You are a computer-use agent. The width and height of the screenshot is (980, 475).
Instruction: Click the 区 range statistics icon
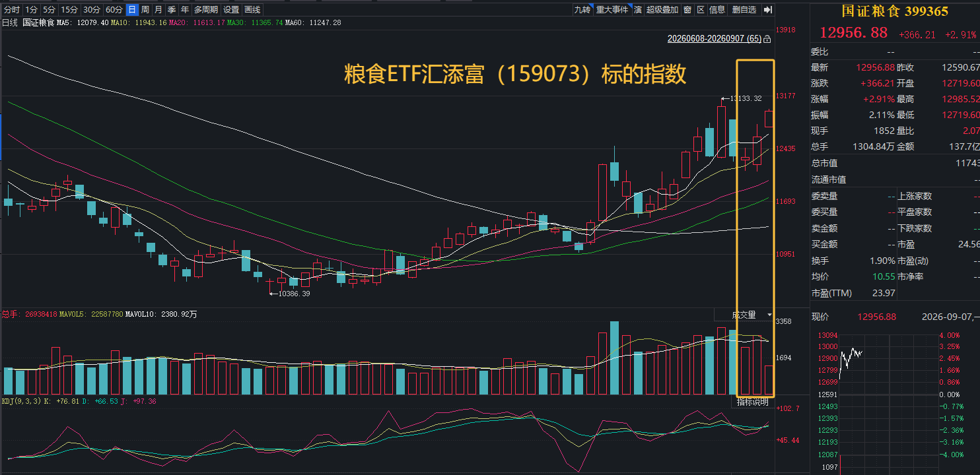click(x=701, y=10)
